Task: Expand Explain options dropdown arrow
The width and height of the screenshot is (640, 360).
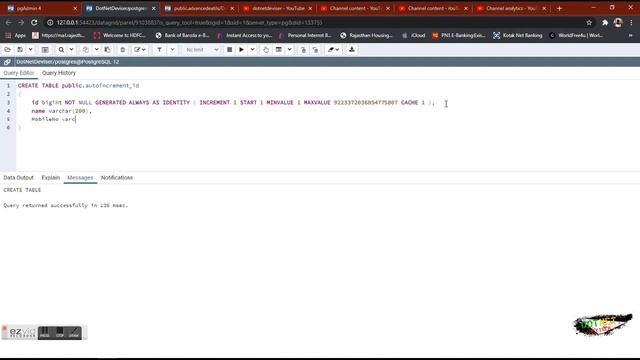Action: pos(289,49)
